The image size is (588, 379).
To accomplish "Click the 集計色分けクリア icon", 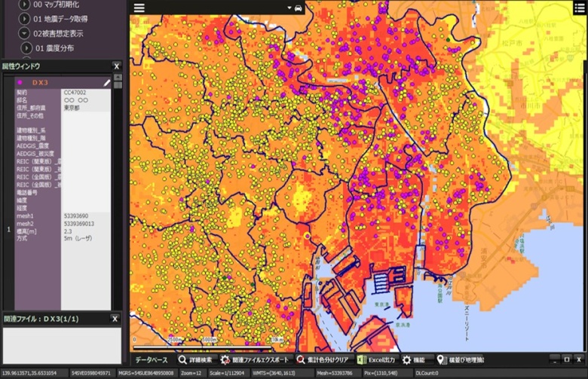I will (301, 360).
